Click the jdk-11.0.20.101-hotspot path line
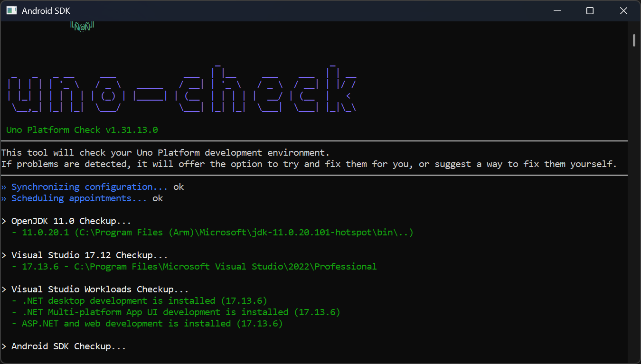 pyautogui.click(x=213, y=233)
